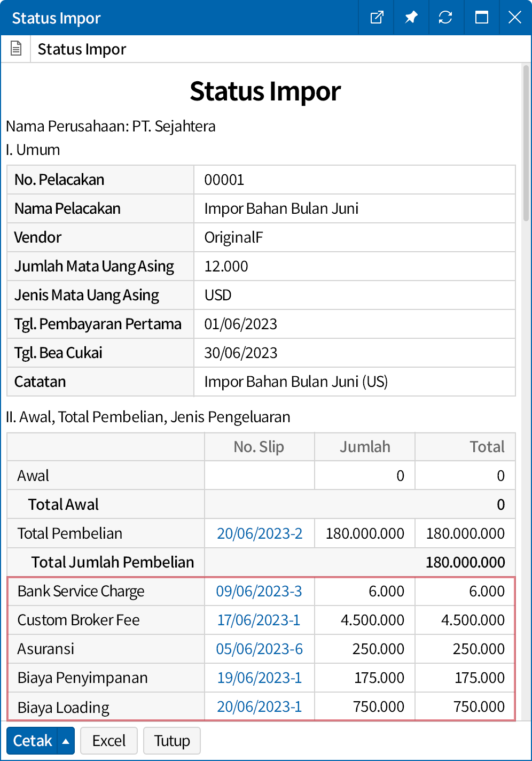Open Custom Broker Fee slip 17/06/2023-1
532x761 pixels.
pyautogui.click(x=259, y=620)
